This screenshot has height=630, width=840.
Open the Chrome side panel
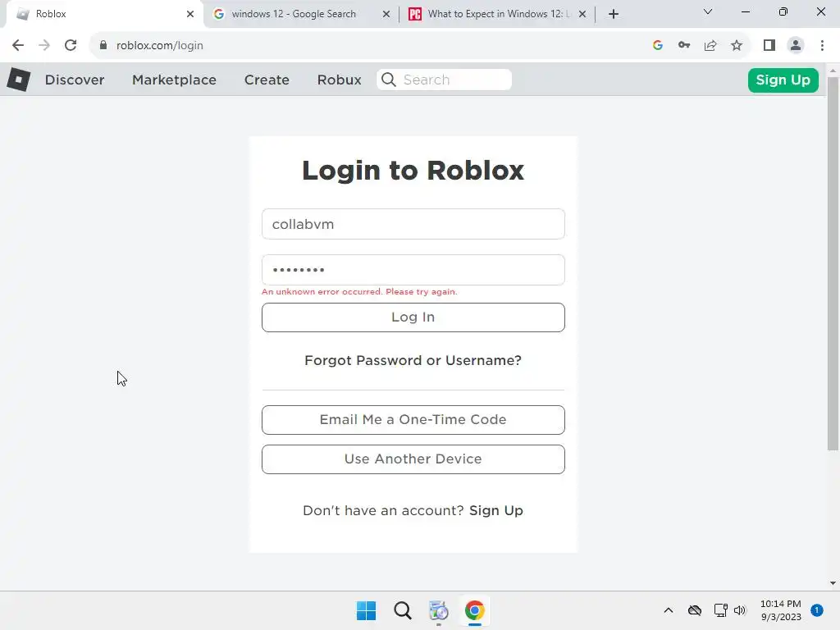click(769, 46)
